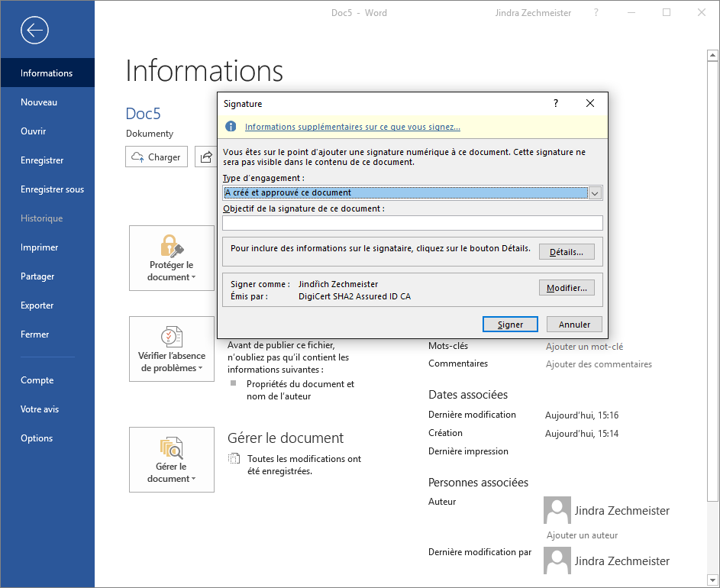This screenshot has width=720, height=588.
Task: Click the Dates associées heading
Action: 468,395
